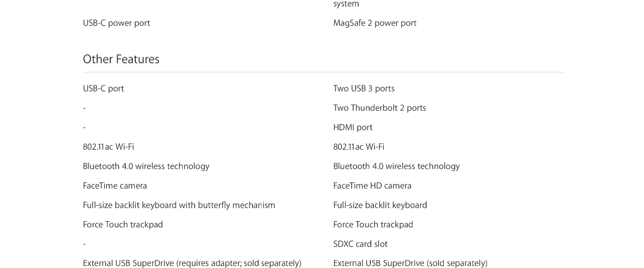Click the HDMI port entry
The image size is (644, 268).
(353, 128)
